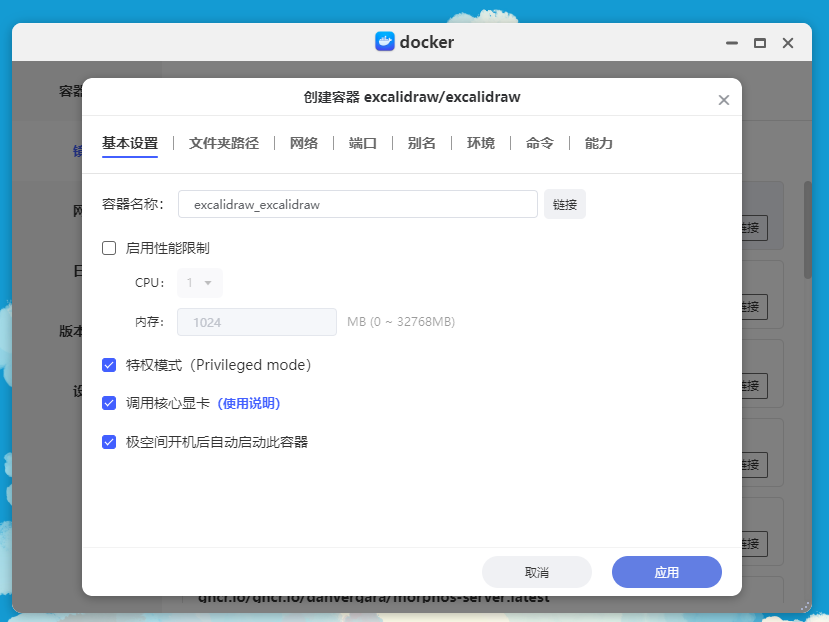This screenshot has height=622, width=829.
Task: Close the docker window
Action: coord(788,43)
